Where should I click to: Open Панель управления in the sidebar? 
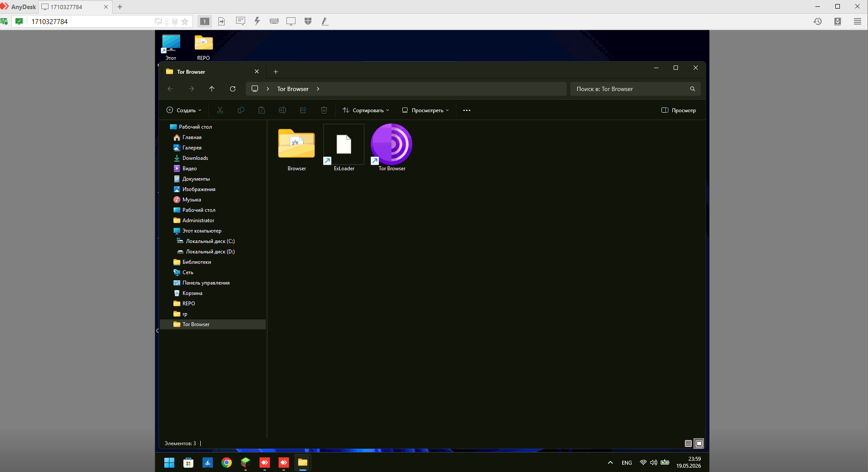pos(206,283)
